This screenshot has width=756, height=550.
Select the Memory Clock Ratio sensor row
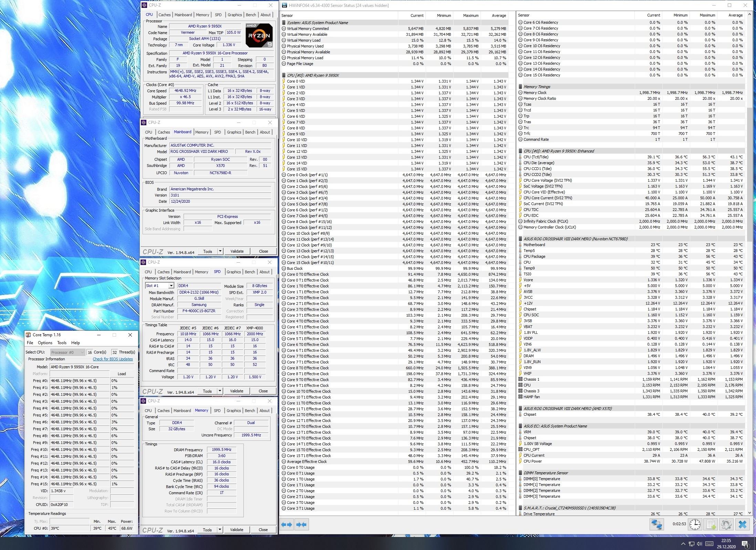[631, 98]
